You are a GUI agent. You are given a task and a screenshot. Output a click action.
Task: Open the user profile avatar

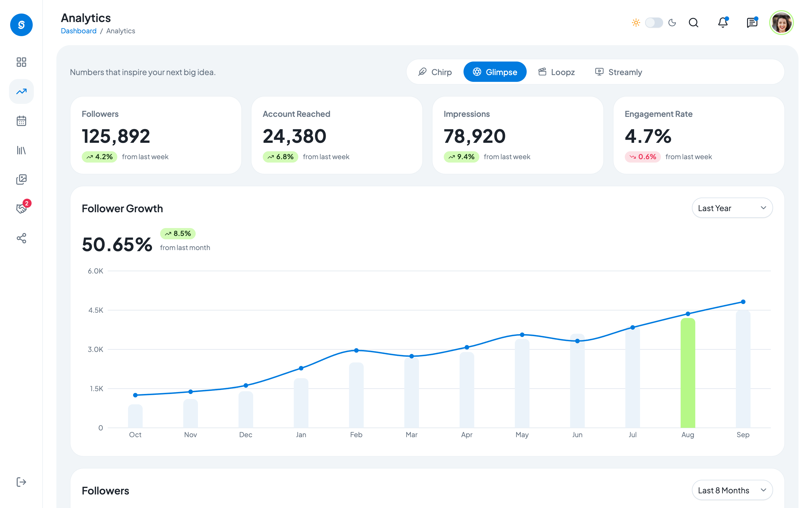click(x=781, y=23)
